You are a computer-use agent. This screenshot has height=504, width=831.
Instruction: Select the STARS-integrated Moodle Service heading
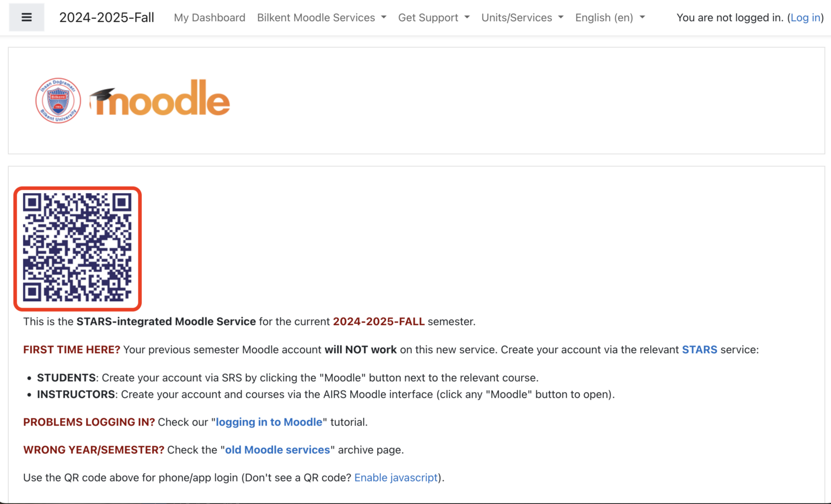click(x=165, y=321)
